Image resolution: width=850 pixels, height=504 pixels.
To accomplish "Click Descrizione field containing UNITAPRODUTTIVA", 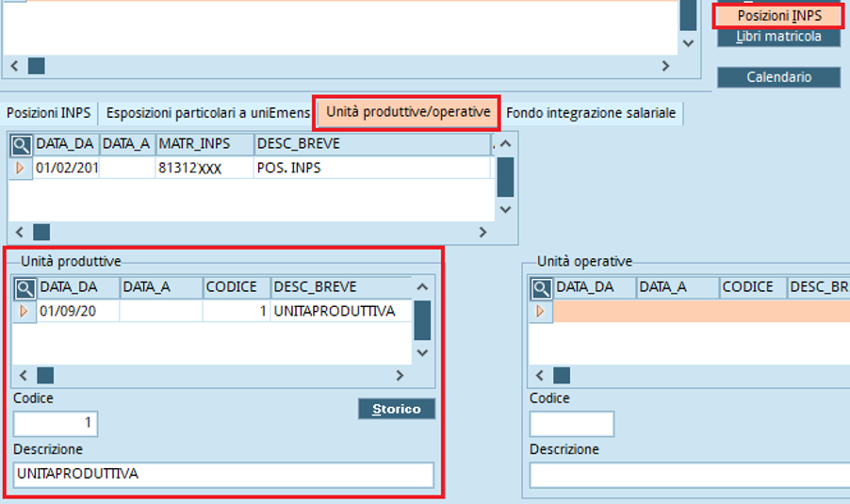I will pos(223,474).
